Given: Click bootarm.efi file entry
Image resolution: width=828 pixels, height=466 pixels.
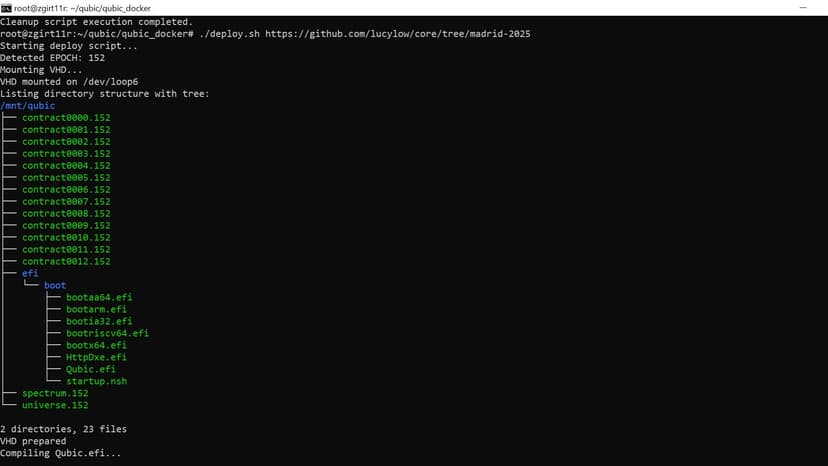Looking at the screenshot, I should click(96, 310).
